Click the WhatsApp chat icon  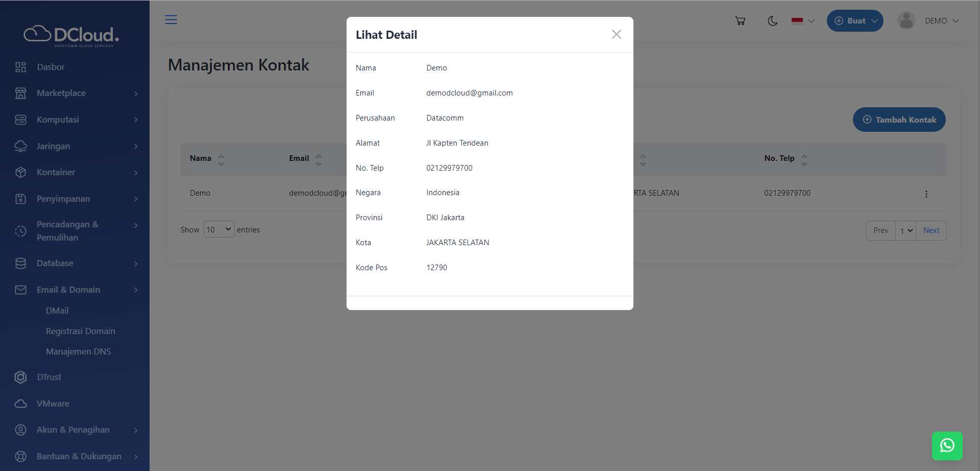[947, 445]
